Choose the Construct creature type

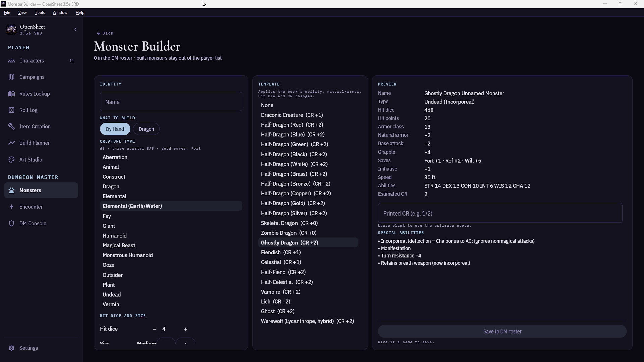tap(171, 177)
